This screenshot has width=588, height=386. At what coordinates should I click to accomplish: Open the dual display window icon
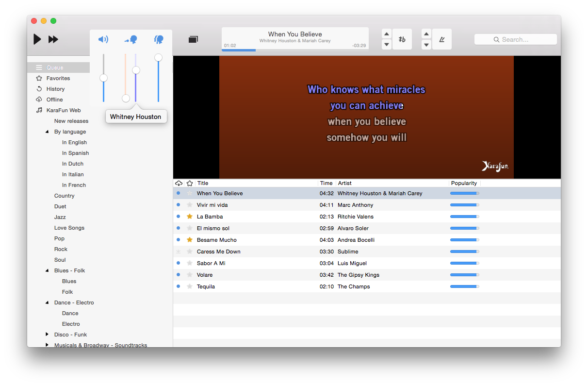(x=193, y=39)
